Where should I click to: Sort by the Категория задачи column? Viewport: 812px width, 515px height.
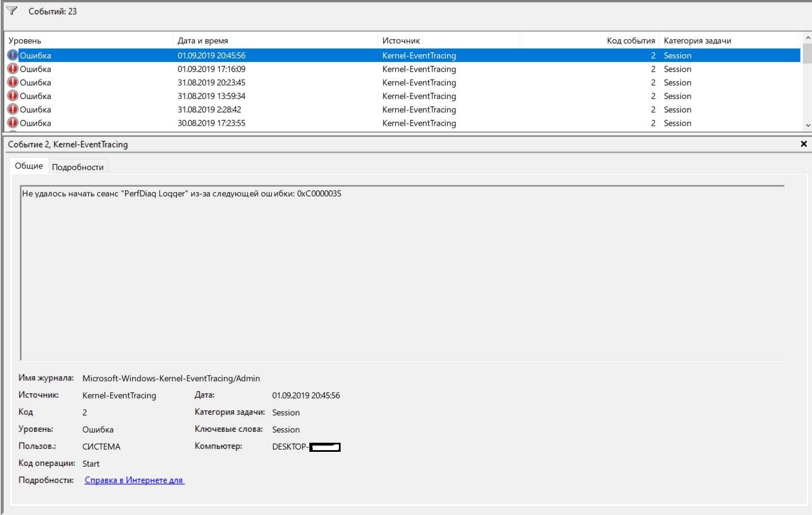pos(730,40)
